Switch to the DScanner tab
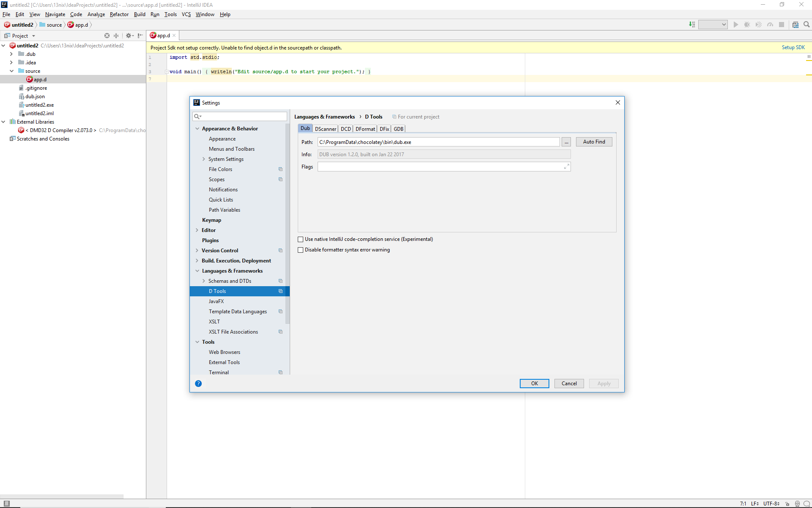This screenshot has width=812, height=508. [x=325, y=129]
